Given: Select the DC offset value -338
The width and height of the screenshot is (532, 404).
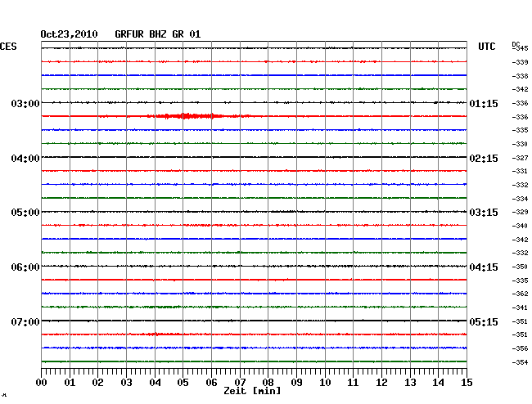Looking at the screenshot, I should [x=520, y=76].
